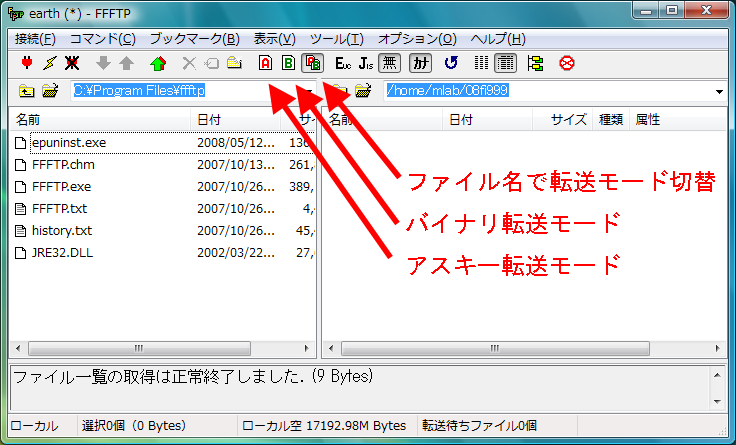Click remote pane scroll right arrow
The image size is (736, 445).
(717, 348)
